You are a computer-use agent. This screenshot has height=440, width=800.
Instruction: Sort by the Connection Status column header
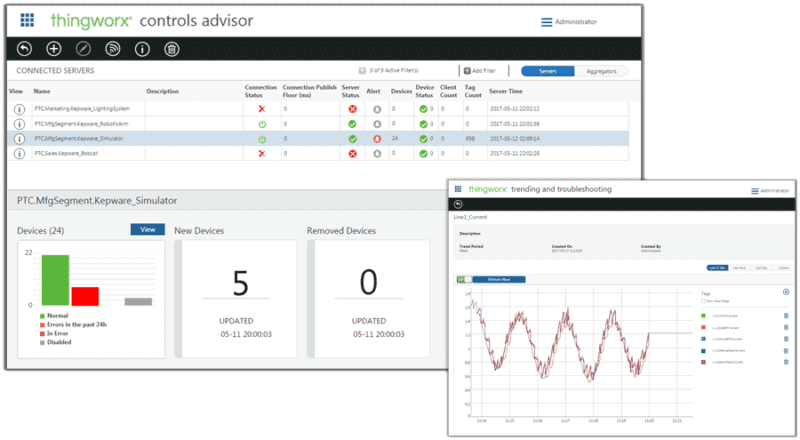(260, 91)
